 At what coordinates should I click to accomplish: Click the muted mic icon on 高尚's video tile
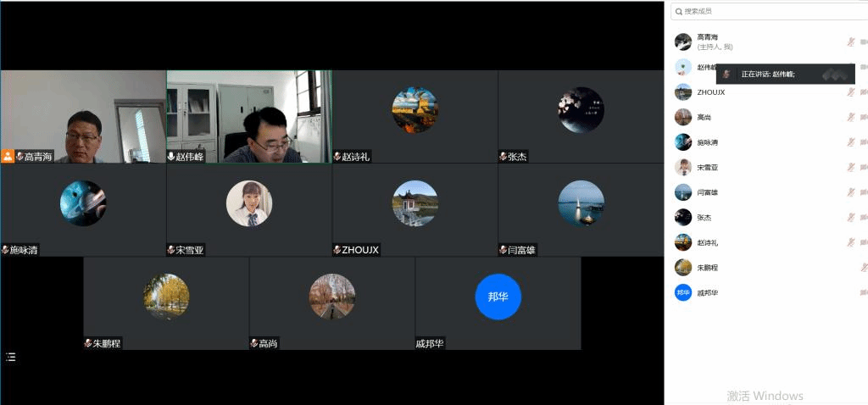(254, 343)
